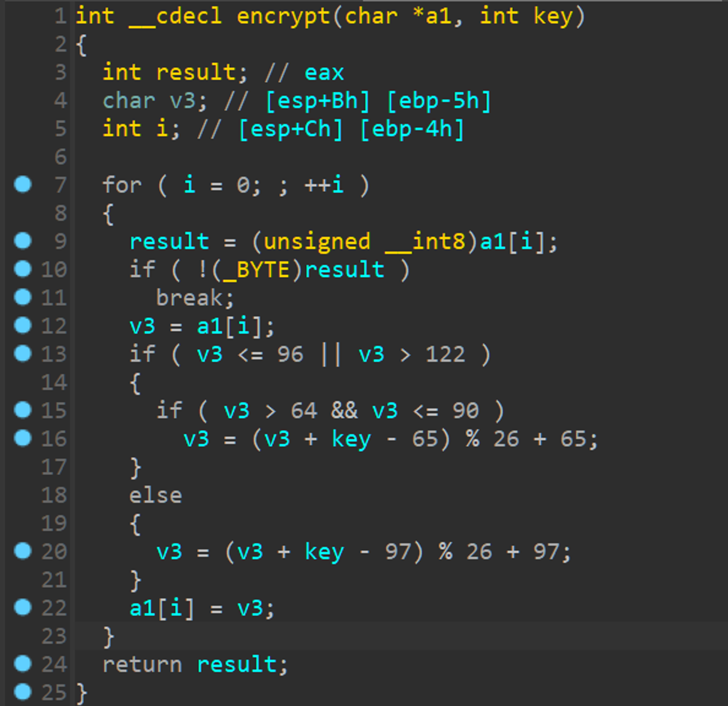Toggle breakpoint dot on line 20
This screenshot has width=728, height=706.
pos(23,551)
